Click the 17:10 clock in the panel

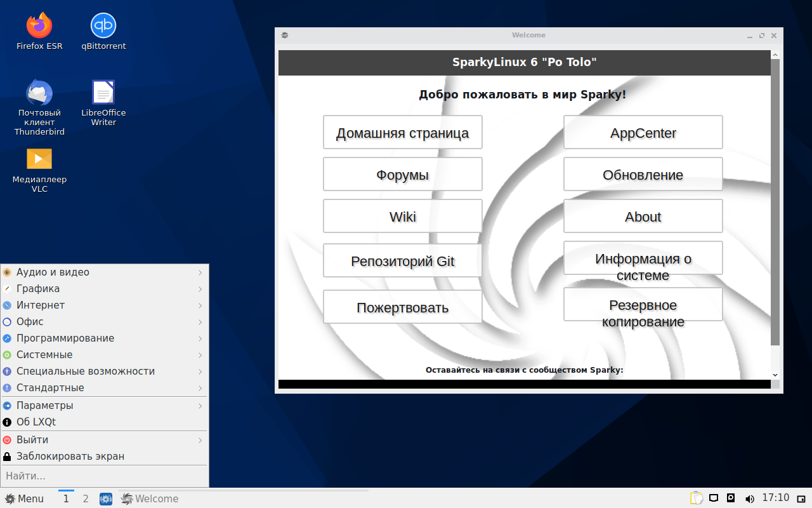[775, 498]
